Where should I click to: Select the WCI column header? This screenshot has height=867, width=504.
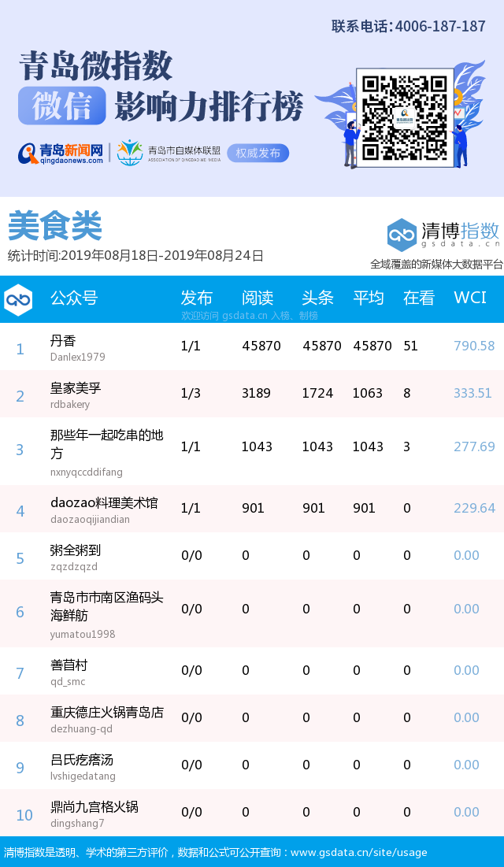470,298
